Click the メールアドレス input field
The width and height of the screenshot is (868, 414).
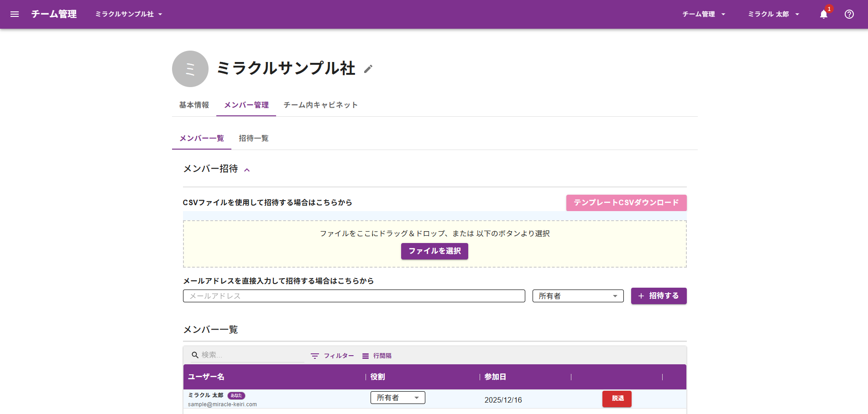tap(354, 296)
